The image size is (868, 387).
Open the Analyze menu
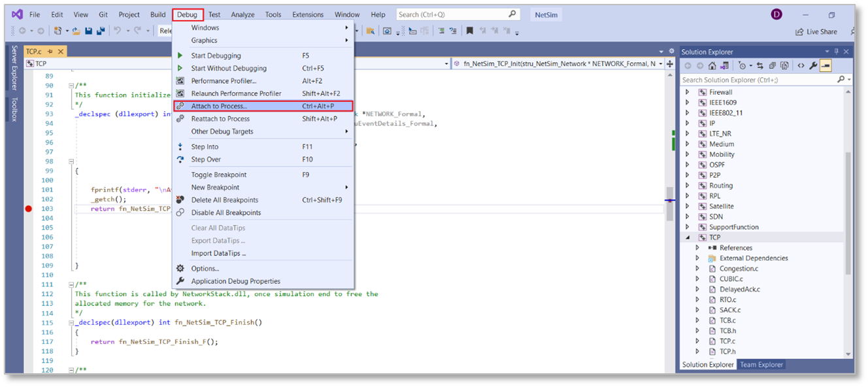tap(242, 14)
